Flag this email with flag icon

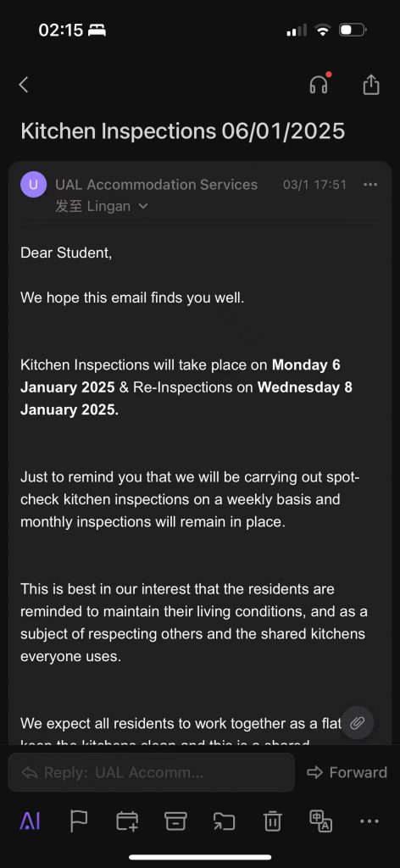pyautogui.click(x=79, y=821)
